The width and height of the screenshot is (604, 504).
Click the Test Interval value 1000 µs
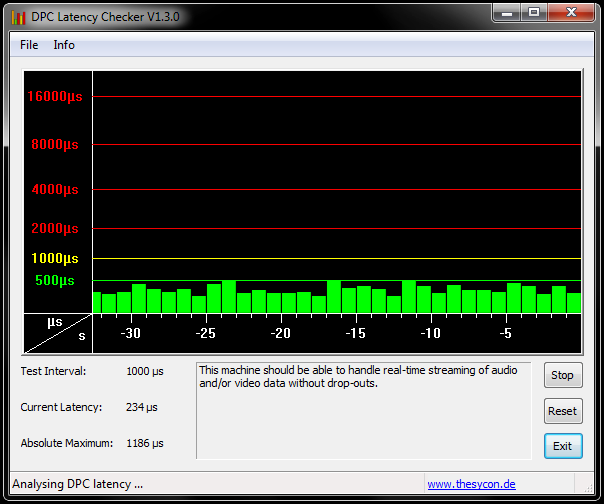click(145, 371)
